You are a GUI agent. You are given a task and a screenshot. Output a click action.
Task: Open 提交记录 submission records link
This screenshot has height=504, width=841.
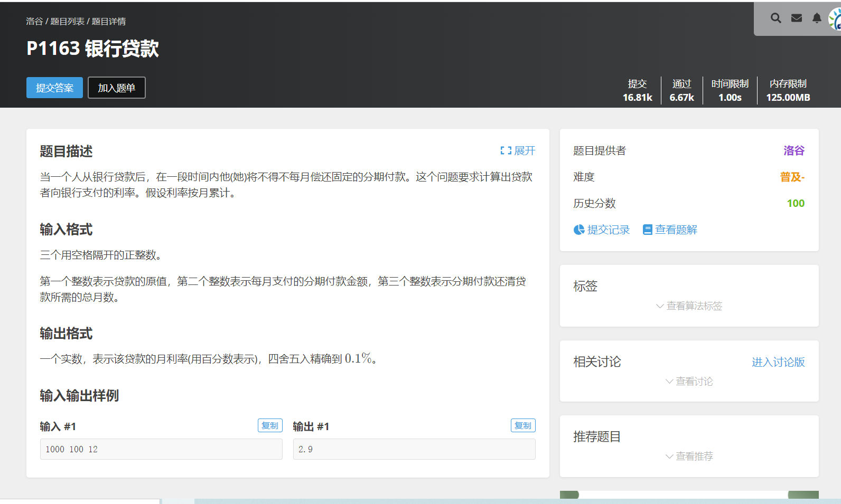pyautogui.click(x=602, y=230)
